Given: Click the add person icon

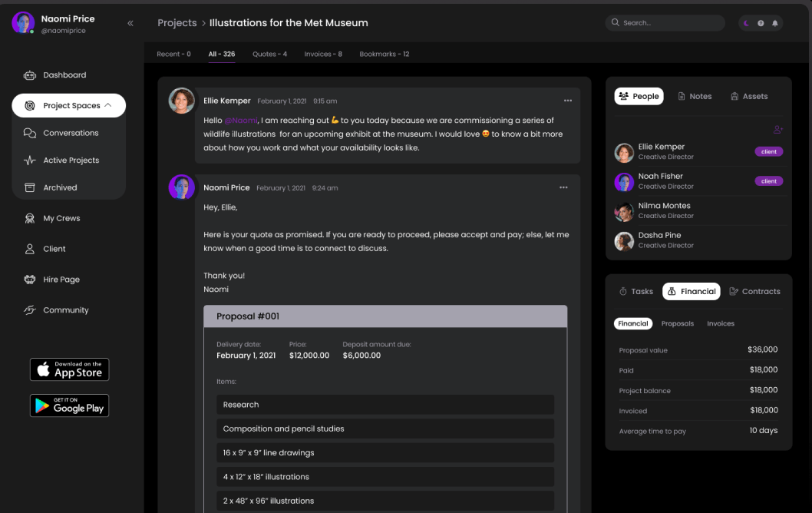Looking at the screenshot, I should (778, 130).
